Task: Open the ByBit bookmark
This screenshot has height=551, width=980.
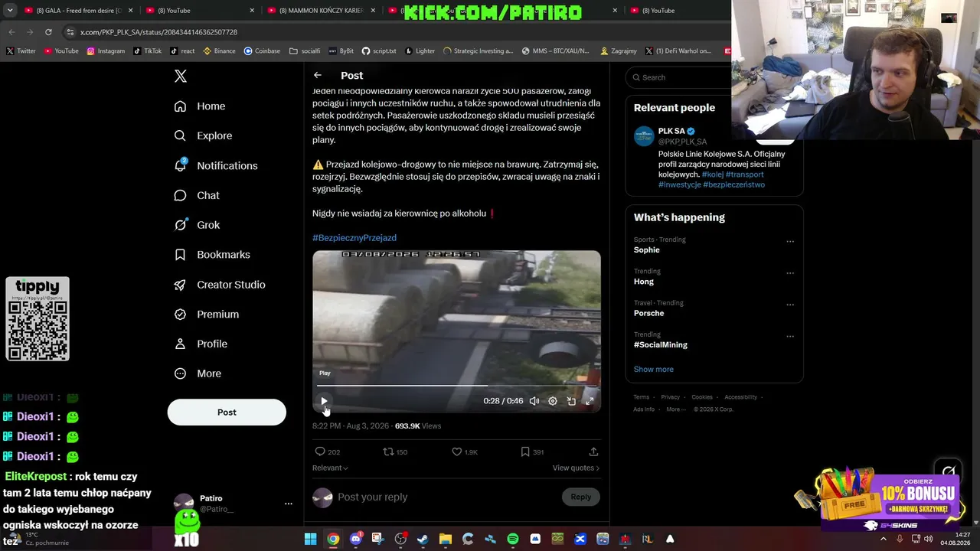Action: 341,51
